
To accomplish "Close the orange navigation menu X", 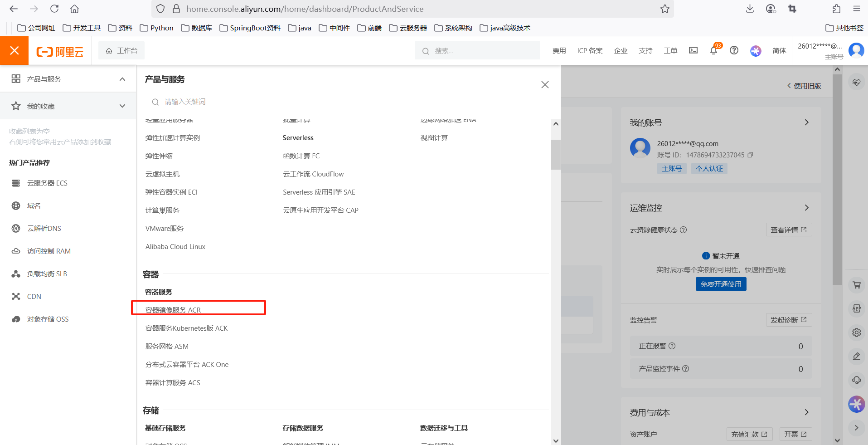I will (14, 50).
